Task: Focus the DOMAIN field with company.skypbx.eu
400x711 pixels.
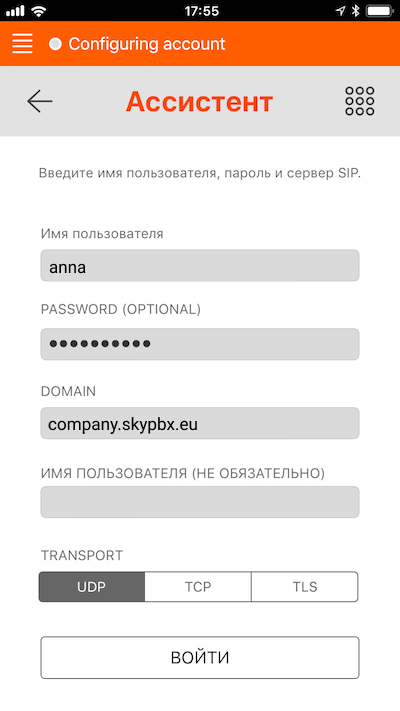Action: (x=200, y=423)
